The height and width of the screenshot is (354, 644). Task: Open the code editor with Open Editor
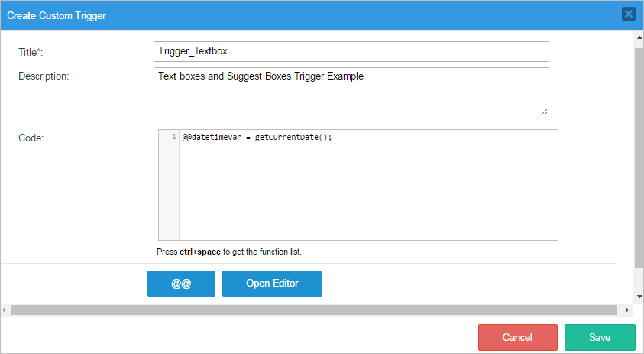272,284
